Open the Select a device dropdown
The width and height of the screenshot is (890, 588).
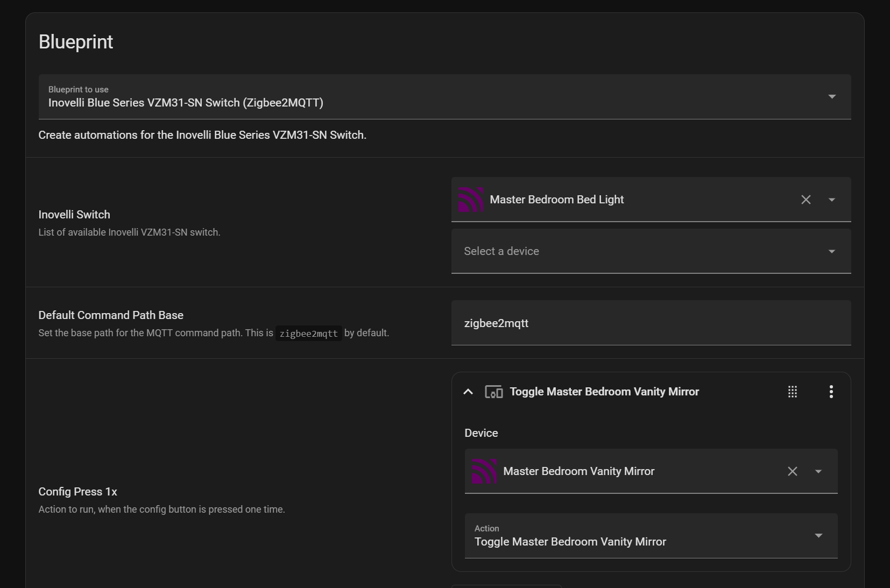[651, 251]
